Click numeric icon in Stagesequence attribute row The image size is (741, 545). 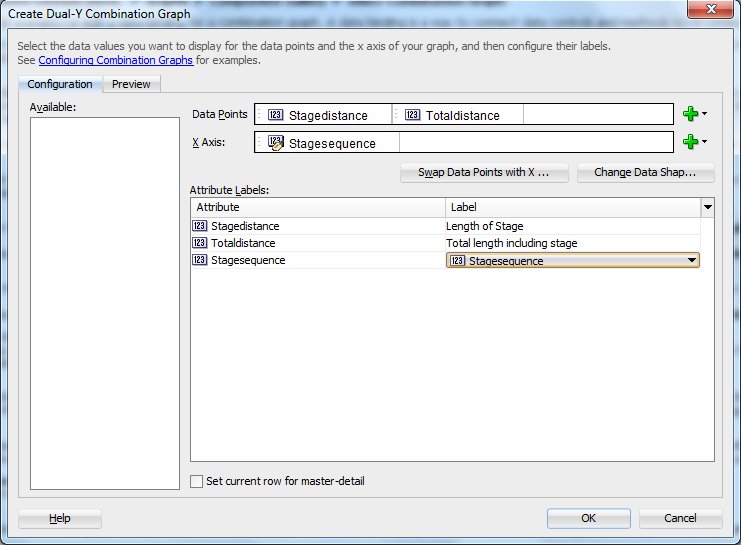pos(199,260)
